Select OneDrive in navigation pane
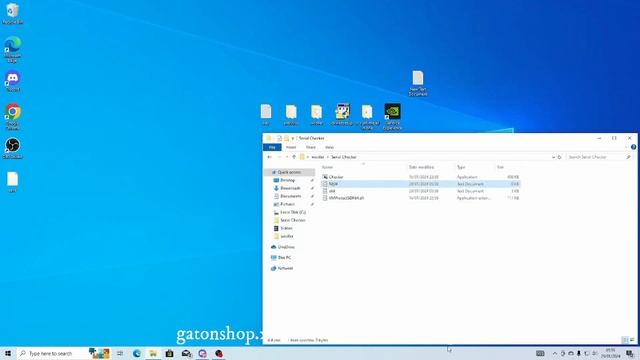 pyautogui.click(x=286, y=247)
